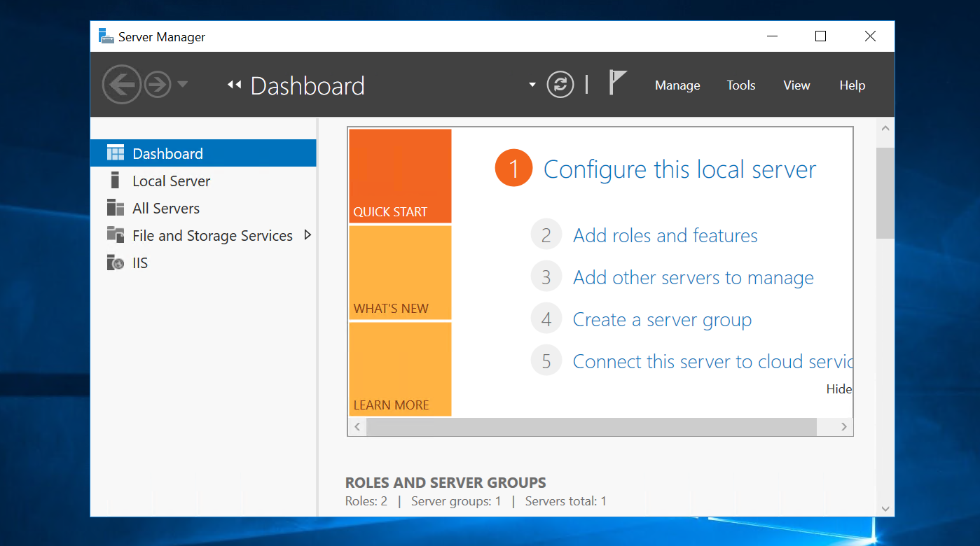
Task: Select All Servers in the sidebar
Action: pyautogui.click(x=203, y=208)
